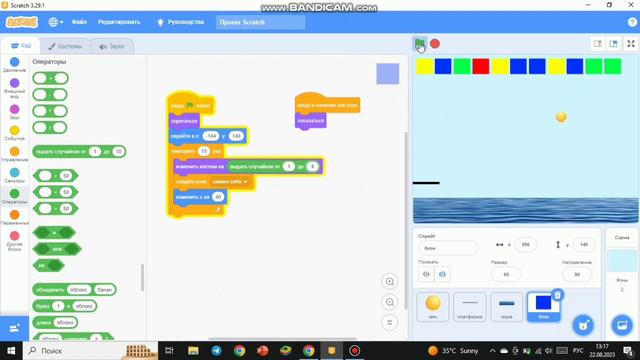640x360 pixels.
Task: Open the Bandicam recorder taskbar icon
Action: pos(354,351)
